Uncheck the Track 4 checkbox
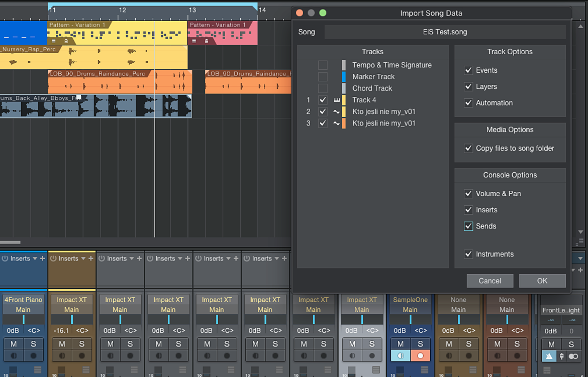Viewport: 588px width, 377px height. point(323,100)
